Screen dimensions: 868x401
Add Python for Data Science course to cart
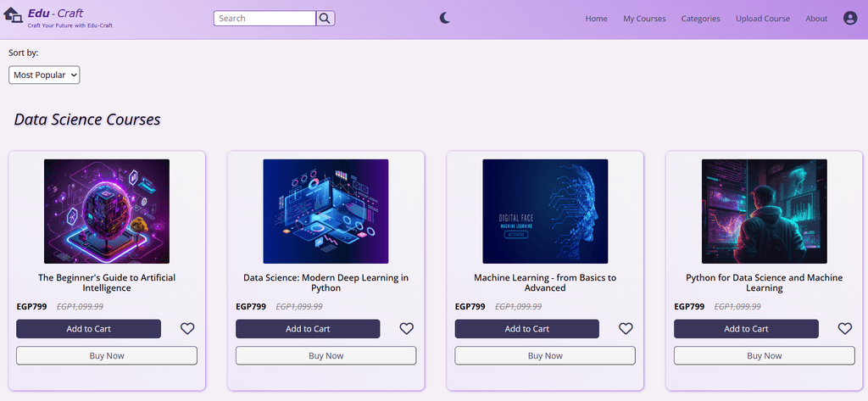[x=746, y=328]
